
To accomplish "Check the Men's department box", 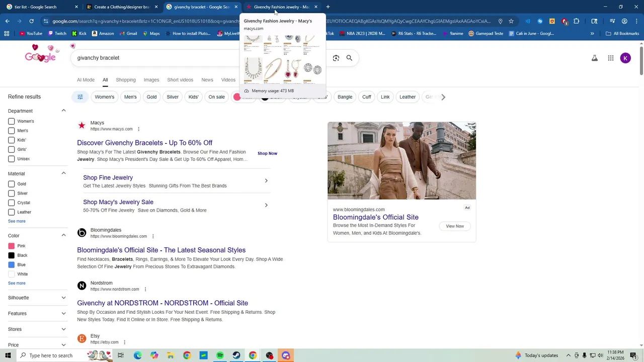I will [11, 131].
